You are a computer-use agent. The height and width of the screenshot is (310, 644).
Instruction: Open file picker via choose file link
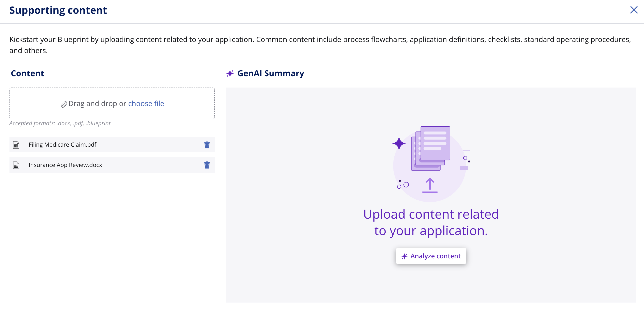coord(146,103)
